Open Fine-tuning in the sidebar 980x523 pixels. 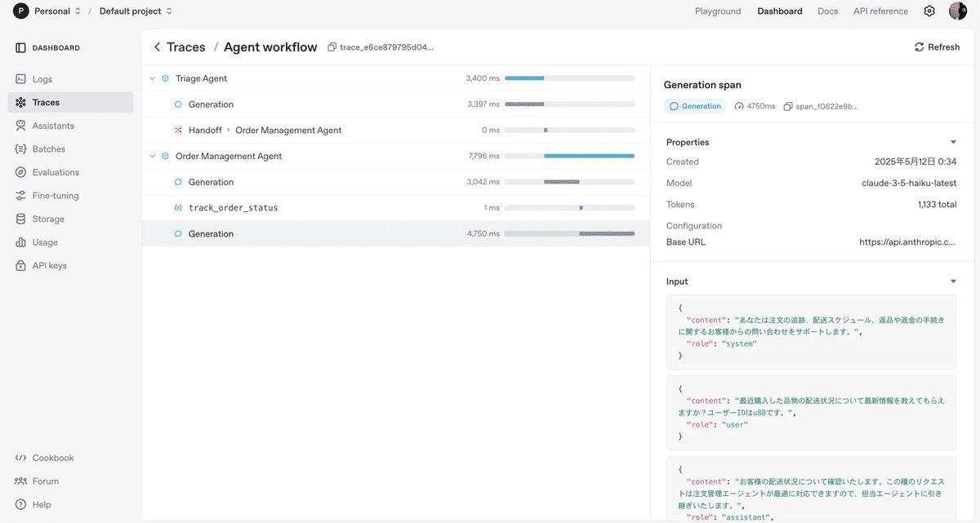tap(56, 196)
